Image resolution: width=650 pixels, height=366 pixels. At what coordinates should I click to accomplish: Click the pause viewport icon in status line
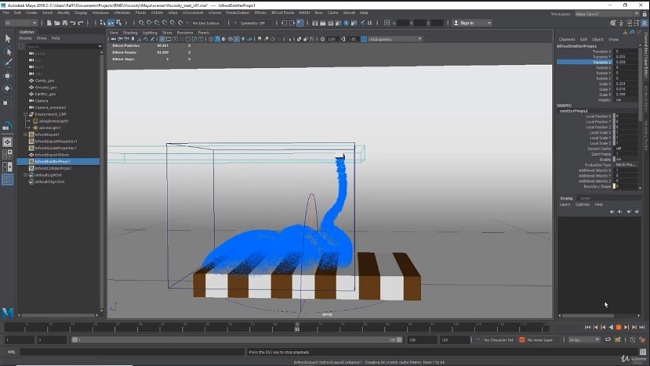point(369,23)
